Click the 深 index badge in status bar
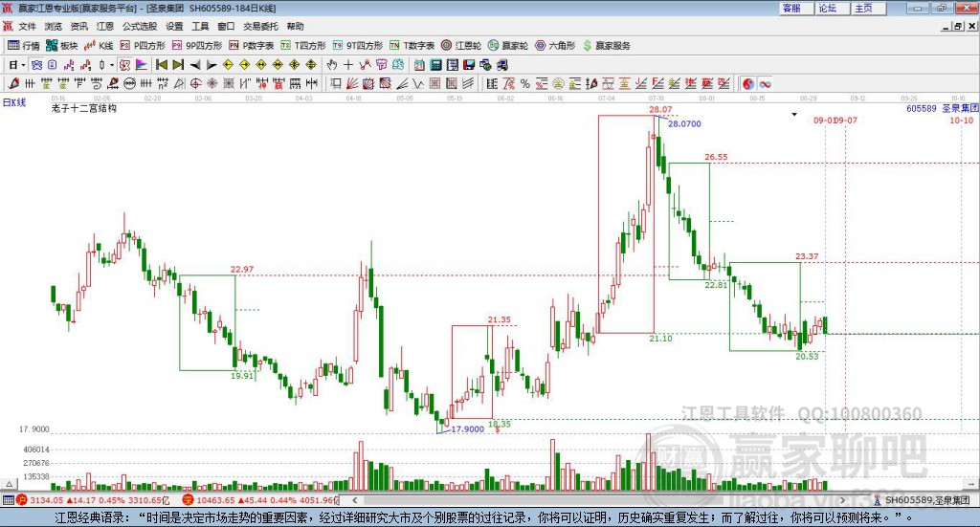The width and height of the screenshot is (980, 527). click(189, 500)
